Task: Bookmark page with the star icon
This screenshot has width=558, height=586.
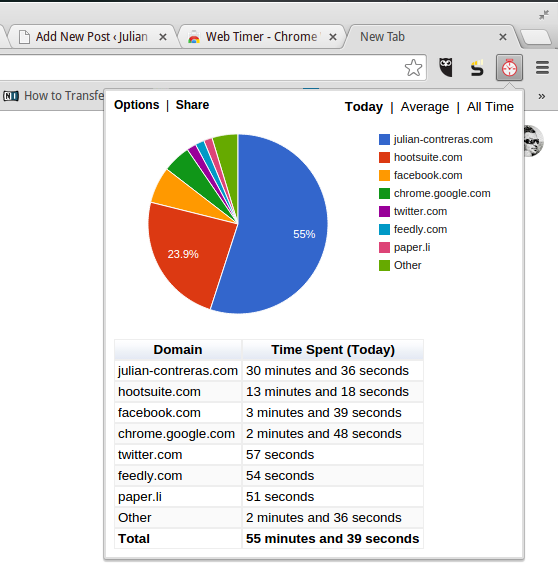Action: pos(413,68)
